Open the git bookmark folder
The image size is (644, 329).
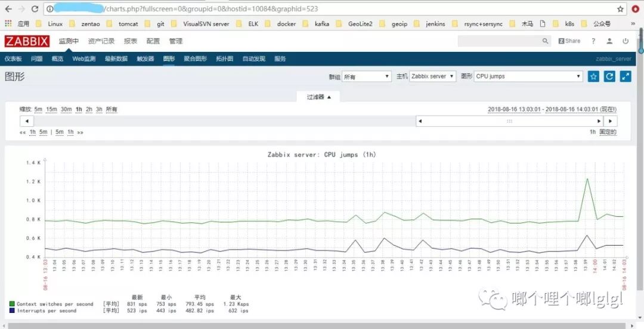point(154,24)
